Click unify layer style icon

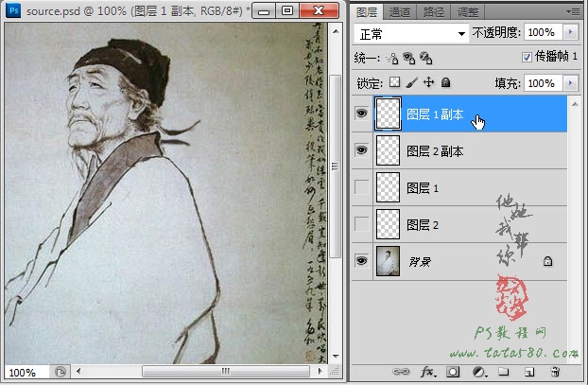point(425,58)
